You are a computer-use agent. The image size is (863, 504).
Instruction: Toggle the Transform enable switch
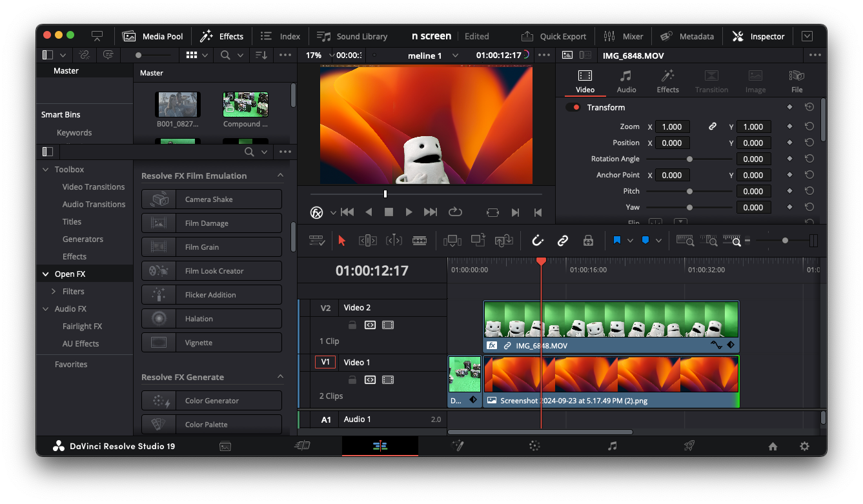pyautogui.click(x=573, y=108)
